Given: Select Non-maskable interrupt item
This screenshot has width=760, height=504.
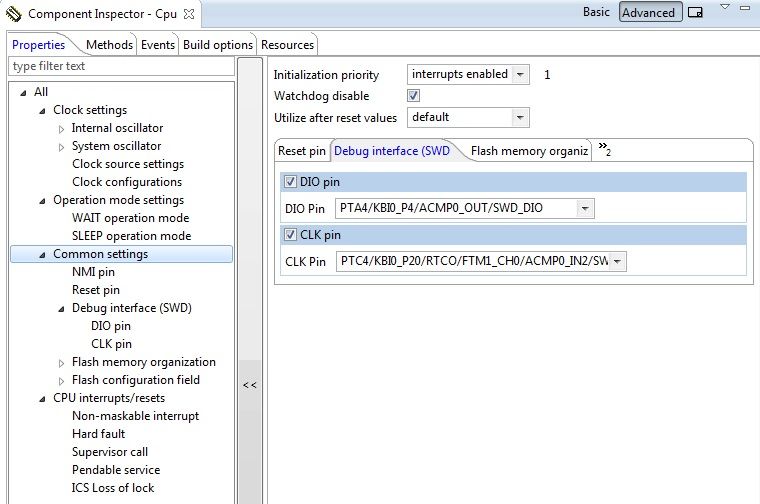Looking at the screenshot, I should 135,415.
